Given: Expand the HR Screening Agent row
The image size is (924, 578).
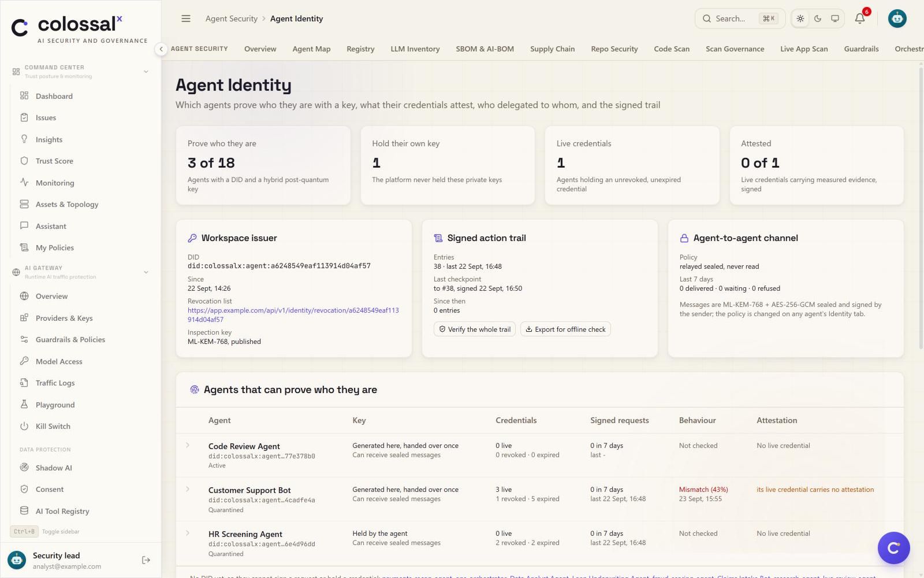Looking at the screenshot, I should tap(188, 533).
